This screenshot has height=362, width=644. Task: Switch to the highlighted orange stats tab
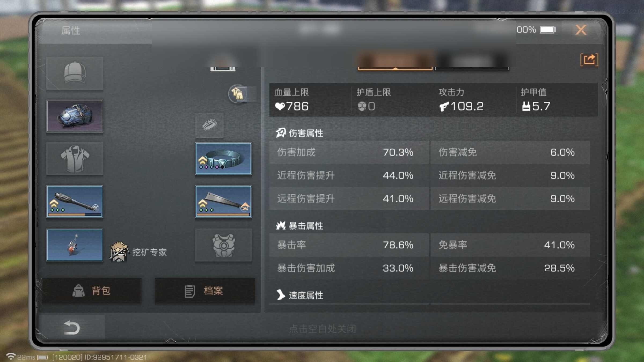click(x=395, y=61)
